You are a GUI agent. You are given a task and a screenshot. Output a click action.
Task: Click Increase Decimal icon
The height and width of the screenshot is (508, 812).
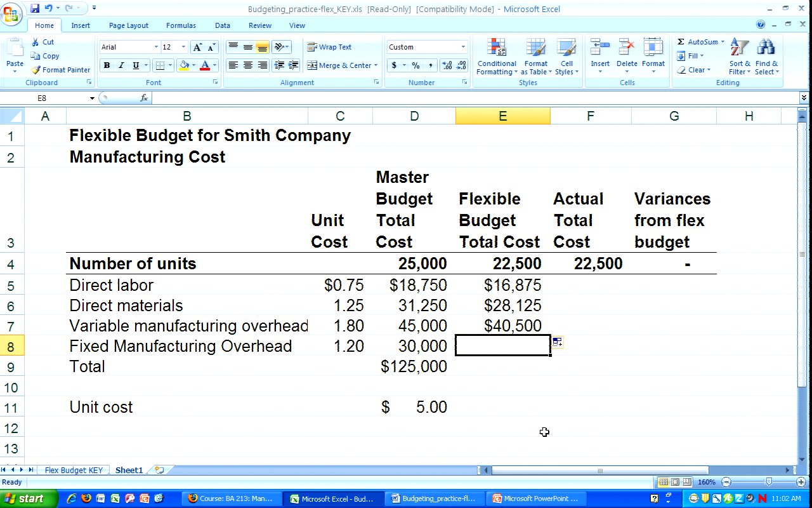tap(447, 65)
